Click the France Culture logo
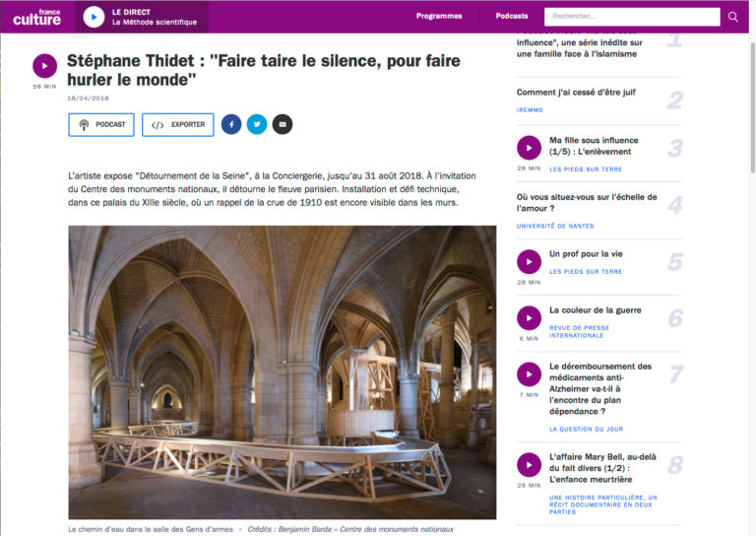The image size is (756, 536). click(x=37, y=17)
